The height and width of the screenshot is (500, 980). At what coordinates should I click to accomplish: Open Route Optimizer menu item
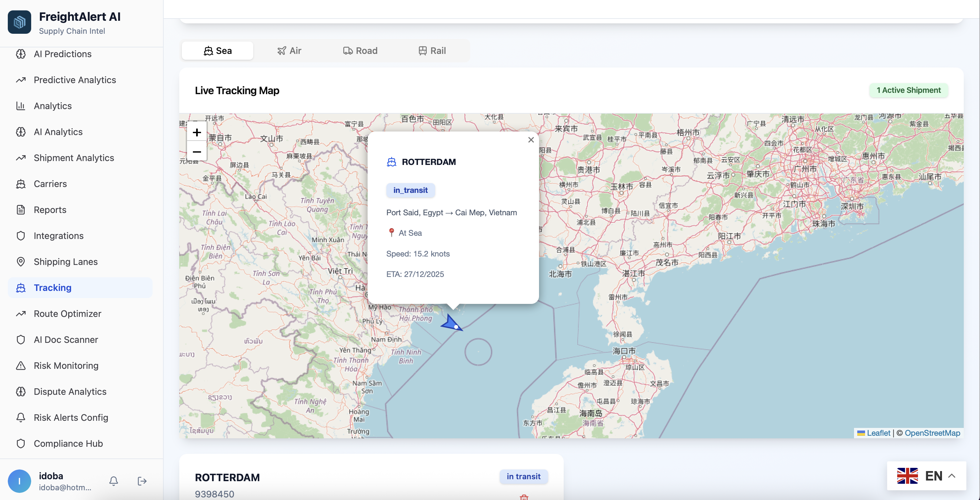point(80,314)
